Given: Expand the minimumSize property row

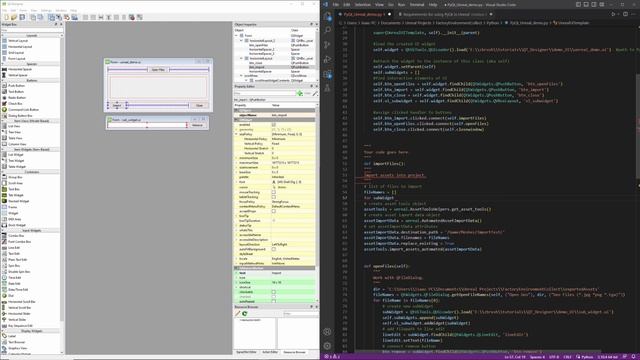Looking at the screenshot, I should [x=236, y=158].
